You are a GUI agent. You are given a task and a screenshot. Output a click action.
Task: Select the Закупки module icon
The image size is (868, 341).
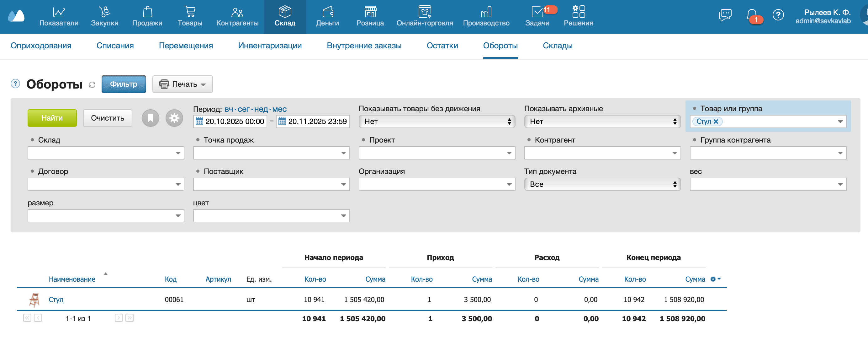point(104,12)
